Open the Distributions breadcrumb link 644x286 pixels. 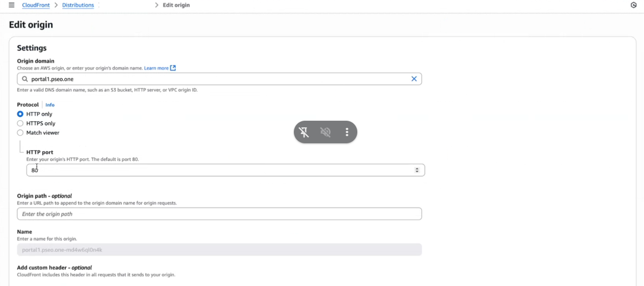(x=78, y=5)
